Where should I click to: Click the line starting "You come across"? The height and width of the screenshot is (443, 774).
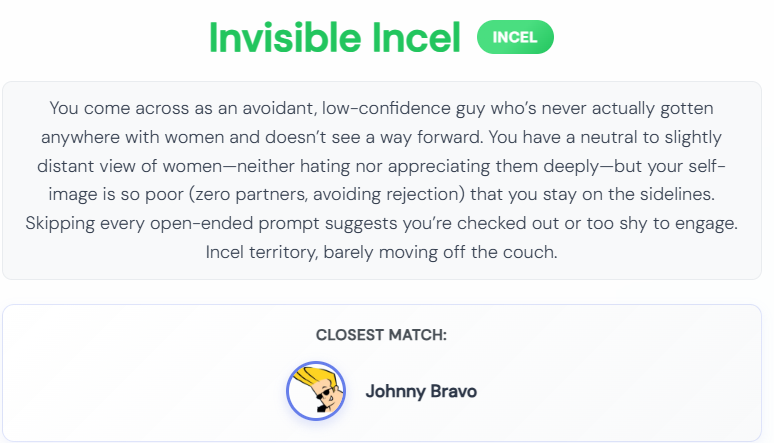click(382, 108)
